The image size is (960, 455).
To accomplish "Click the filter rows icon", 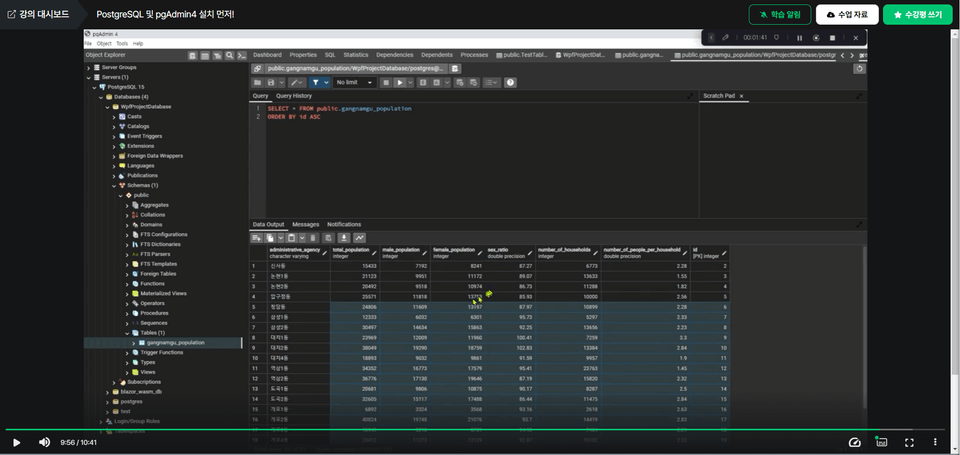I will coord(314,82).
